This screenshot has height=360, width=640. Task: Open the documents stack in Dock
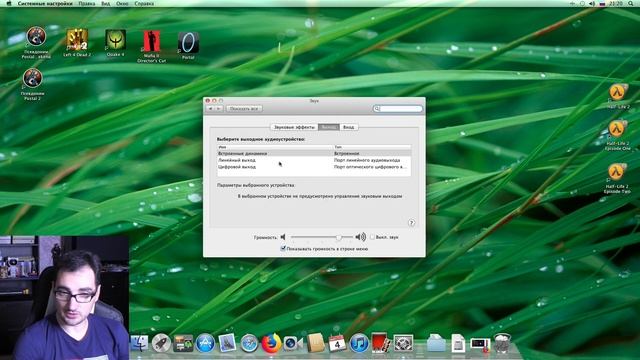click(458, 343)
